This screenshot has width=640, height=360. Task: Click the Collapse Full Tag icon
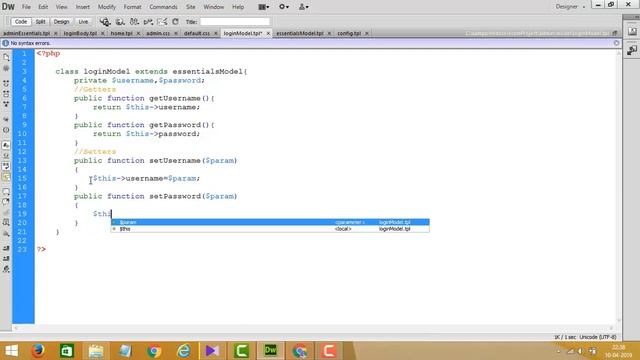click(x=6, y=83)
